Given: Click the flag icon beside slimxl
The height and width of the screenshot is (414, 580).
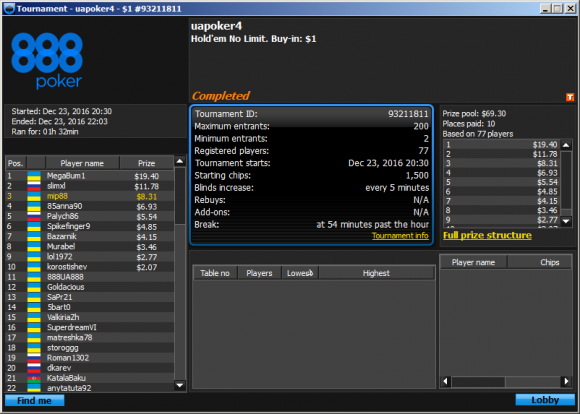Looking at the screenshot, I should point(34,186).
